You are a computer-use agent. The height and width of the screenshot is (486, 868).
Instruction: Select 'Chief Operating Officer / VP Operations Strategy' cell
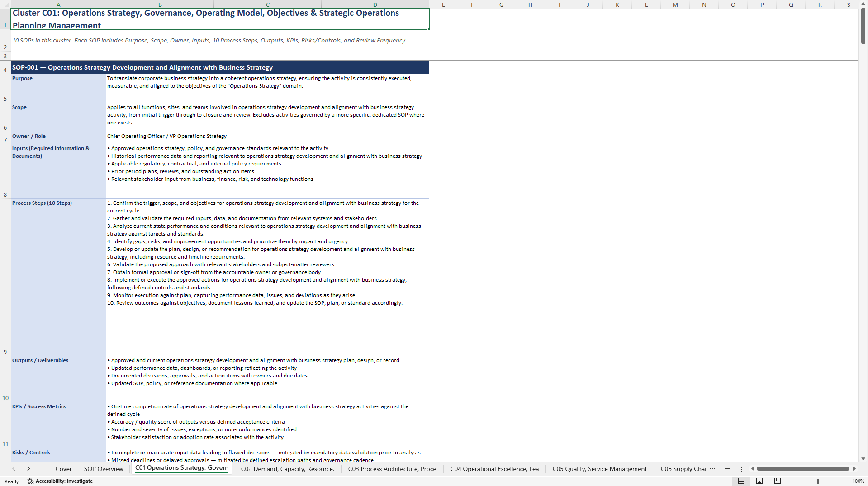(x=267, y=138)
